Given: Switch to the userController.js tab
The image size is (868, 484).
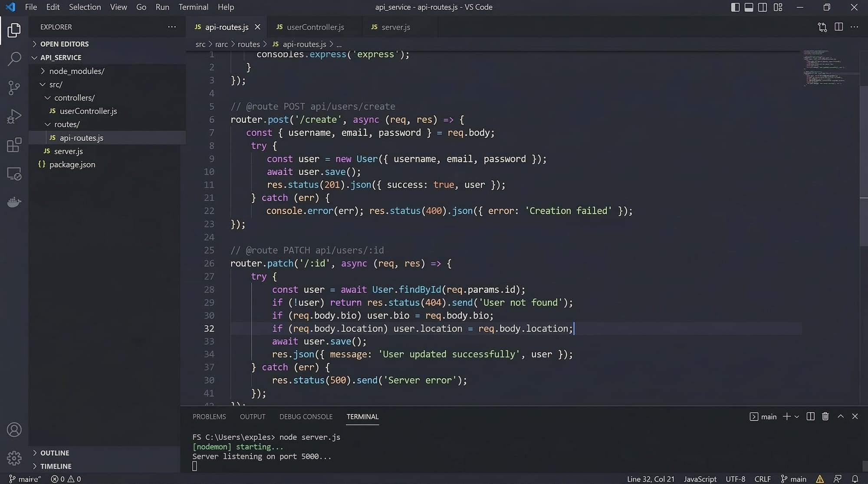Looking at the screenshot, I should (315, 27).
